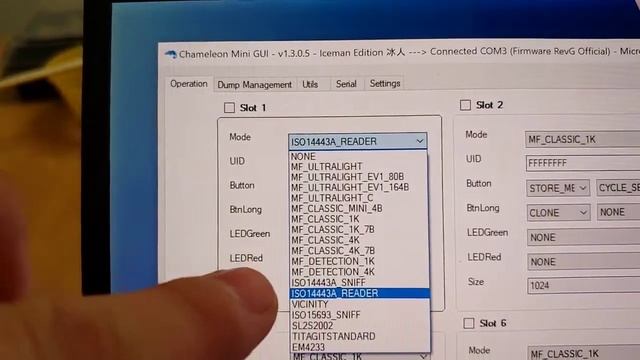Choose SL2S2002 in the Mode list
The height and width of the screenshot is (360, 640).
[360, 326]
